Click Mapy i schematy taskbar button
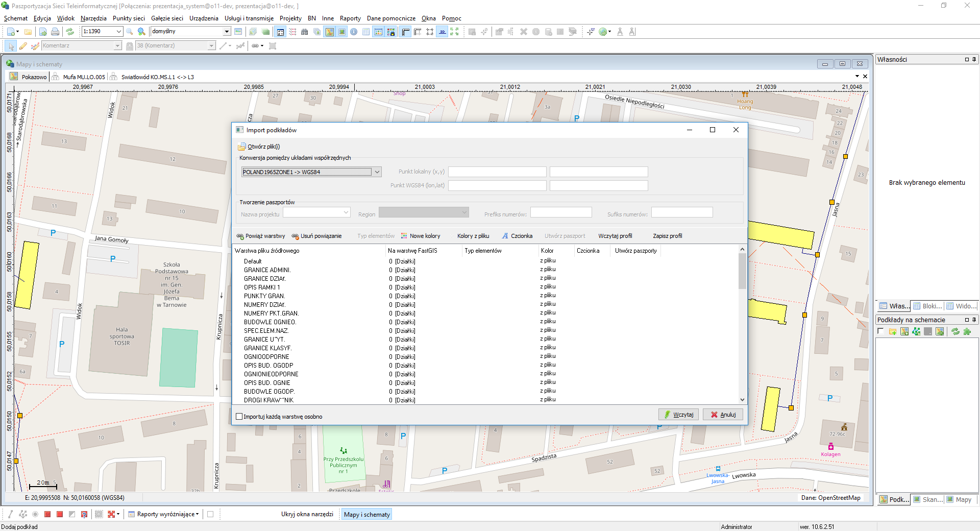 click(366, 515)
